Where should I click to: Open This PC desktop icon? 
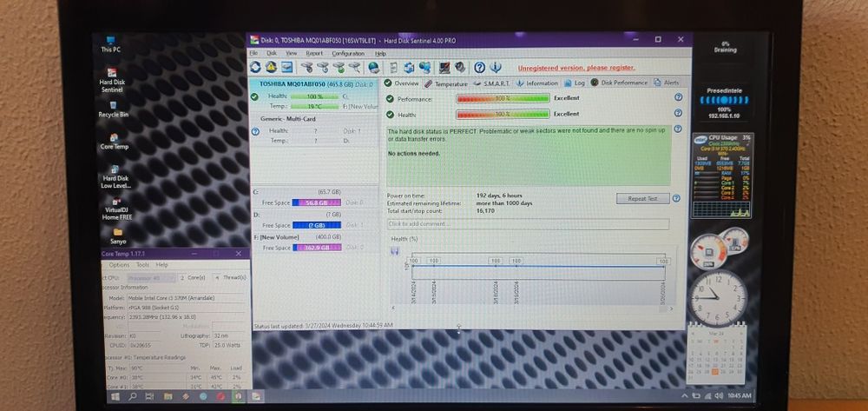(x=110, y=43)
